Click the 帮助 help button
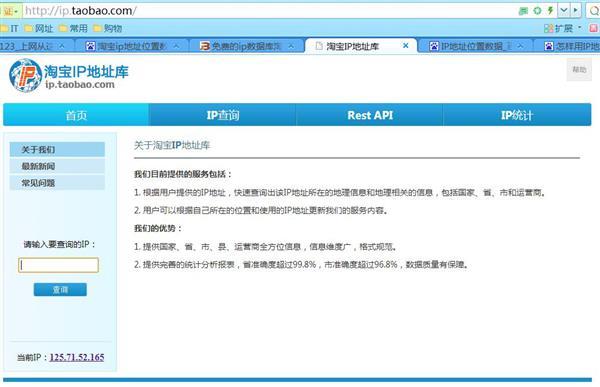Viewport: 600px width, 387px height. 579,69
